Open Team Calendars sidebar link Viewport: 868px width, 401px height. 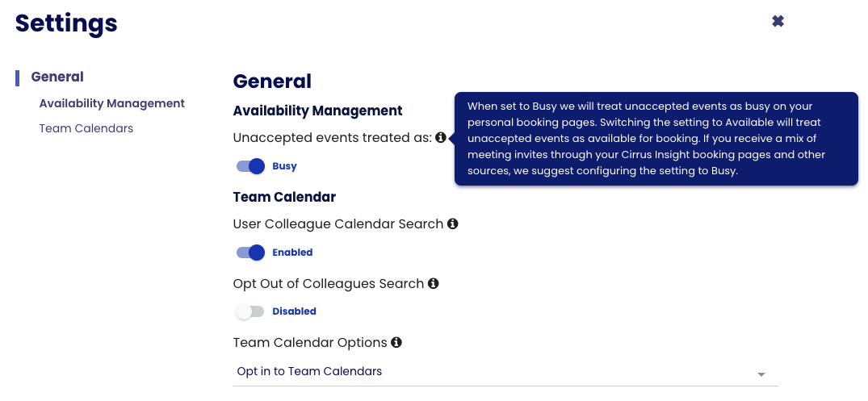[86, 128]
